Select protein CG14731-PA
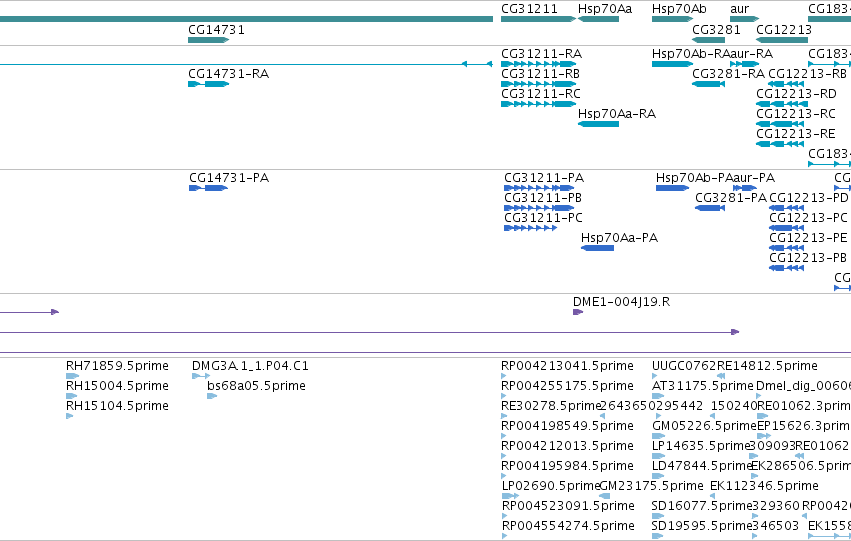Viewport: 851px width, 541px height. tap(208, 188)
